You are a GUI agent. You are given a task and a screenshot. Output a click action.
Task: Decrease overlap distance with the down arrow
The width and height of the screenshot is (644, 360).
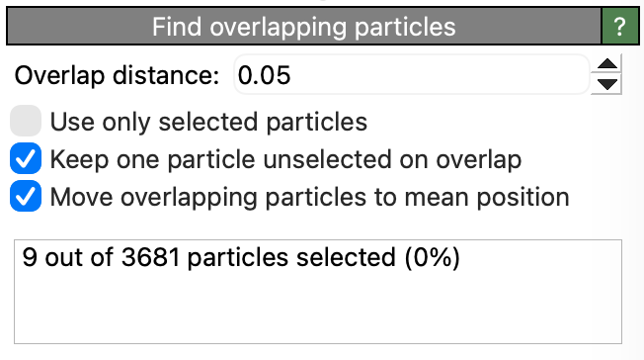tap(607, 84)
